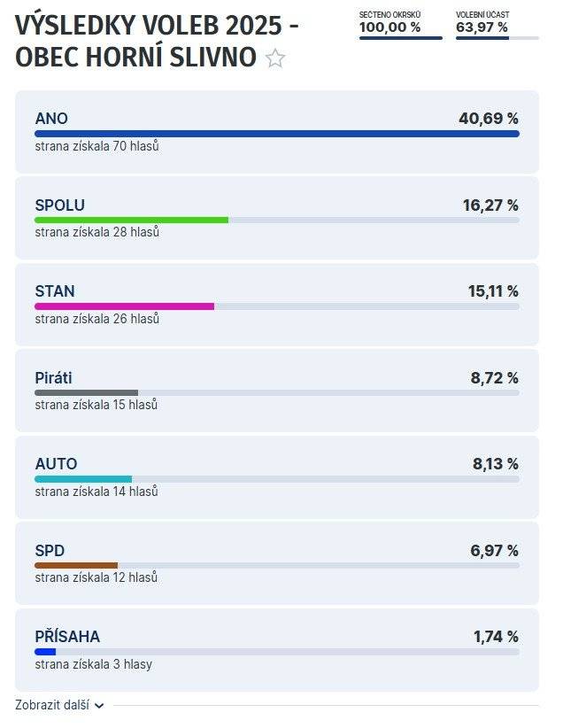Click the SPOLU green result bar

(131, 220)
